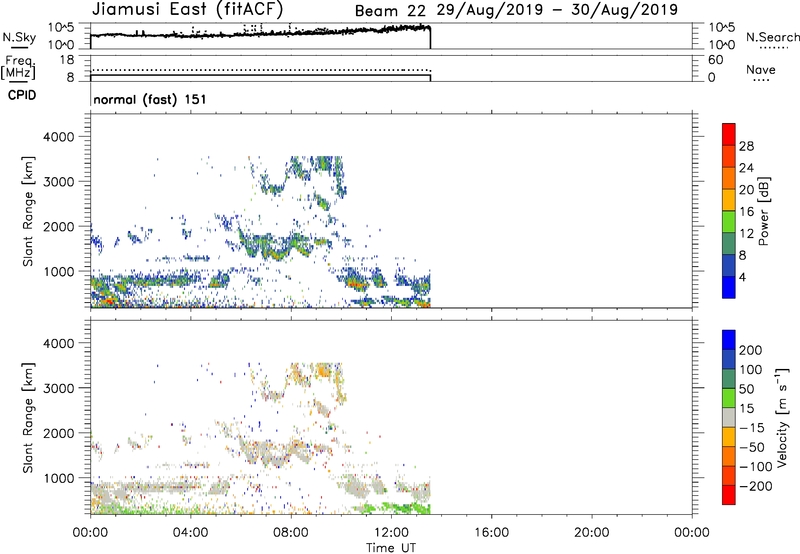Click the power color bar red top segment
The height and width of the screenshot is (554, 800).
click(729, 134)
